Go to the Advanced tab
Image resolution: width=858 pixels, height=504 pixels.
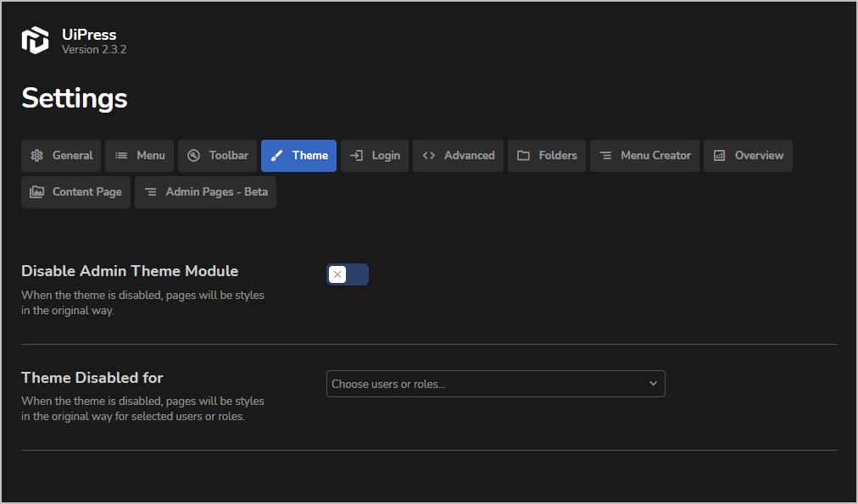(x=458, y=156)
